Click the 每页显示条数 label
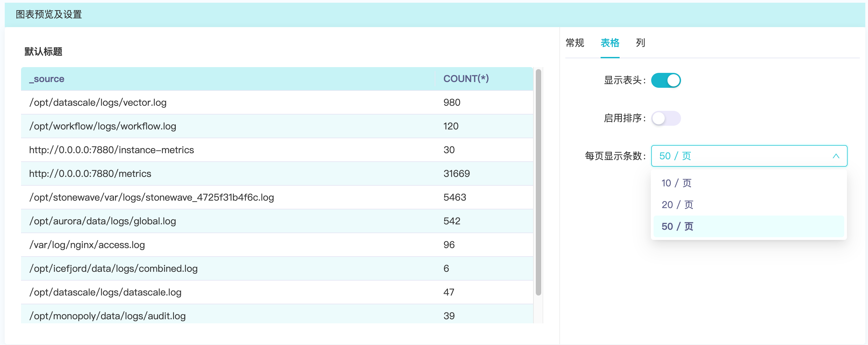This screenshot has width=868, height=345. tap(615, 156)
